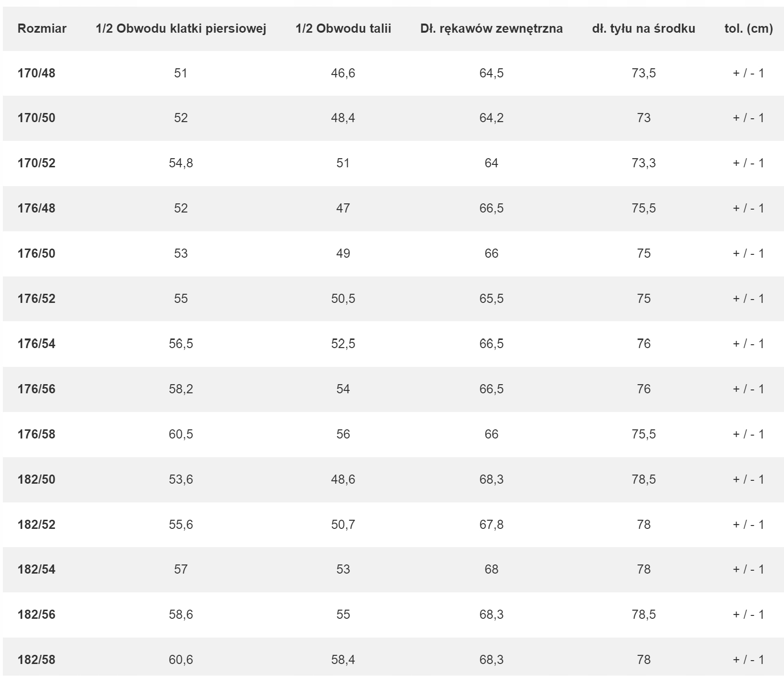Select chest value 54,8 for 170/52
This screenshot has height=676, width=784.
click(181, 163)
